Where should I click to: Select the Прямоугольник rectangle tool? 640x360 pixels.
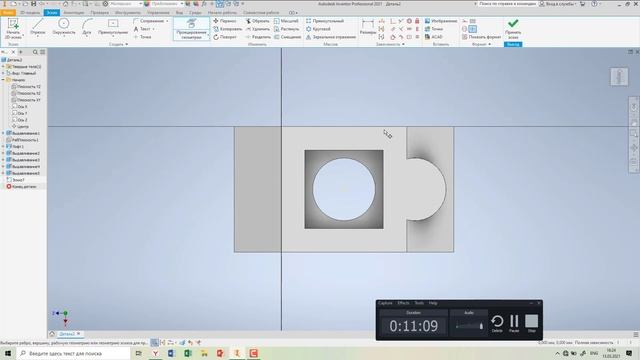pyautogui.click(x=113, y=27)
